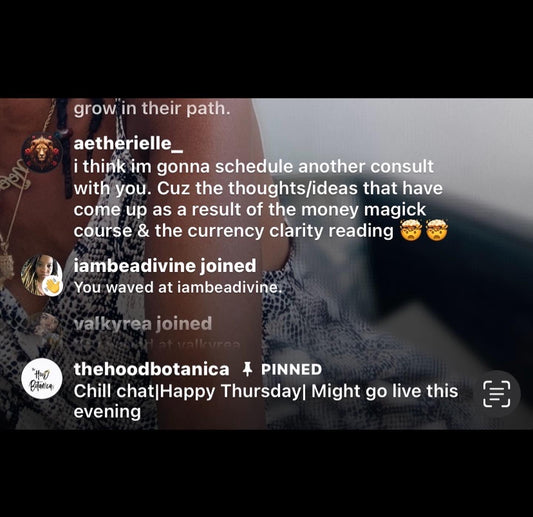This screenshot has width=533, height=517.
Task: Open thehoodbotanica logo avatar
Action: (42, 379)
